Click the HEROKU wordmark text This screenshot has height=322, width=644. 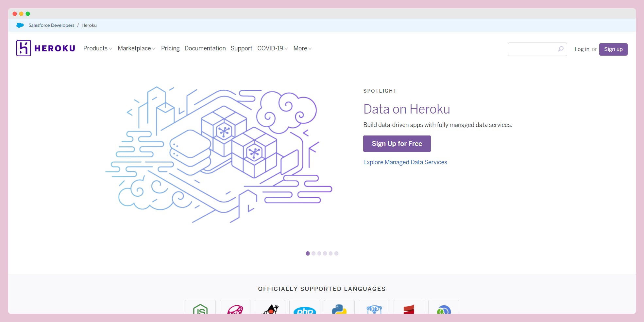pyautogui.click(x=55, y=48)
